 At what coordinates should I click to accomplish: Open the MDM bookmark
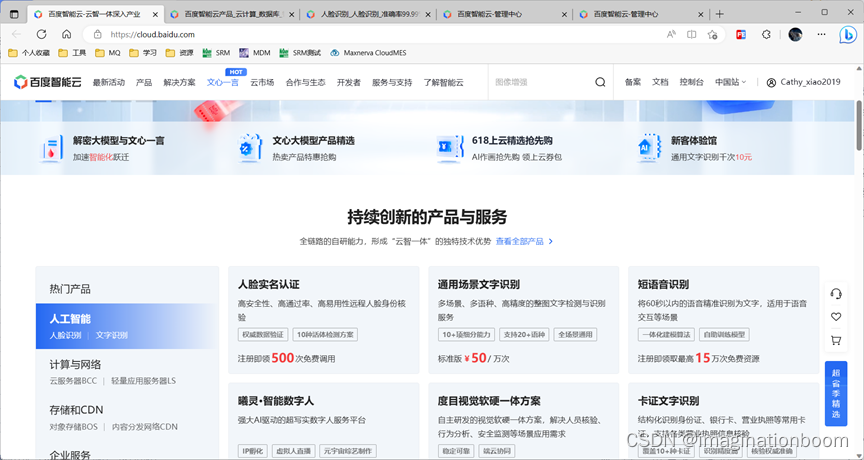[x=255, y=53]
